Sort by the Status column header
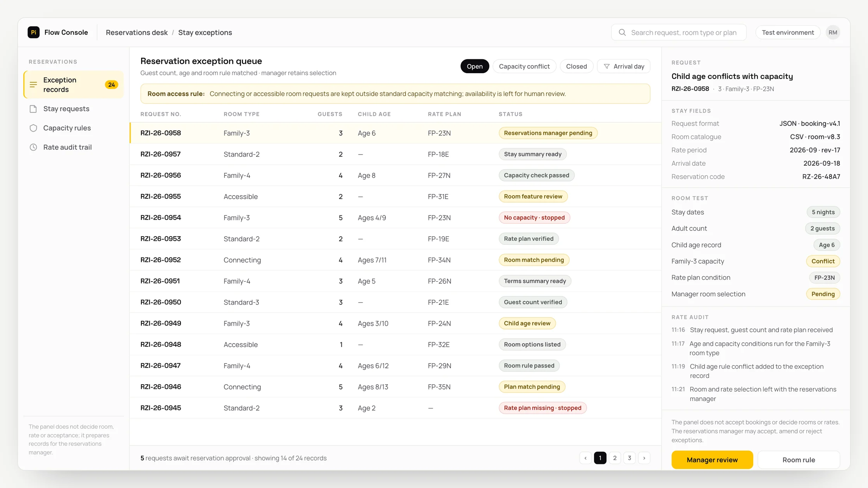The height and width of the screenshot is (488, 868). 510,114
